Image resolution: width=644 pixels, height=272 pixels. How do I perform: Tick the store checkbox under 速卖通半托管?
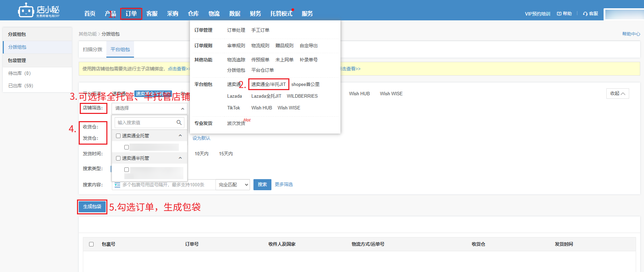(126, 169)
